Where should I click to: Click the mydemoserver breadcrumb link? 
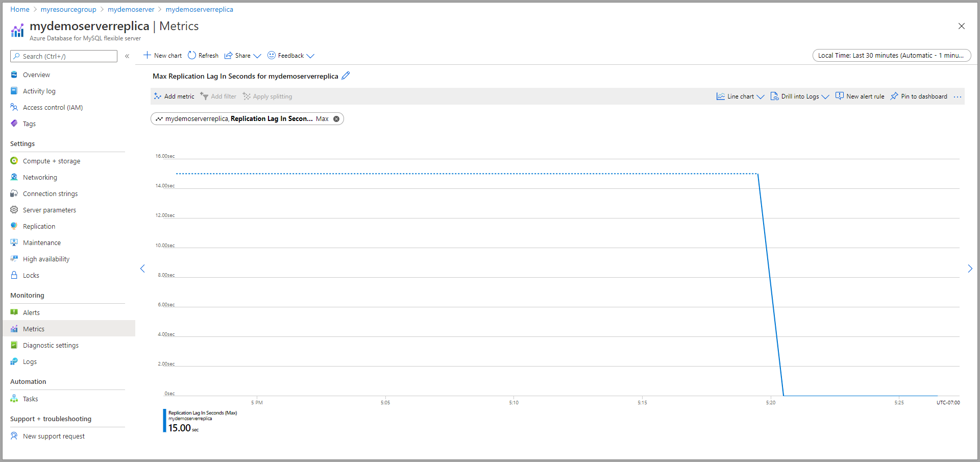tap(131, 9)
